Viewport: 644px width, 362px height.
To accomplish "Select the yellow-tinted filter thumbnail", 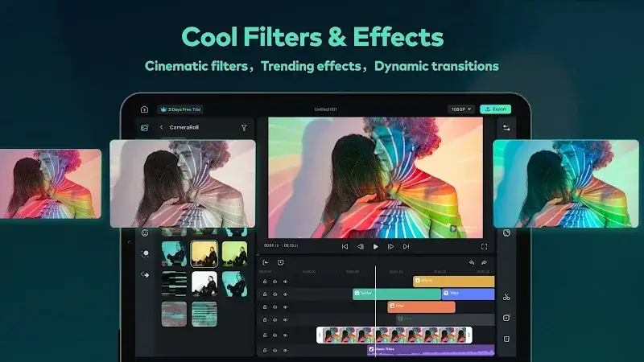I will [x=204, y=253].
